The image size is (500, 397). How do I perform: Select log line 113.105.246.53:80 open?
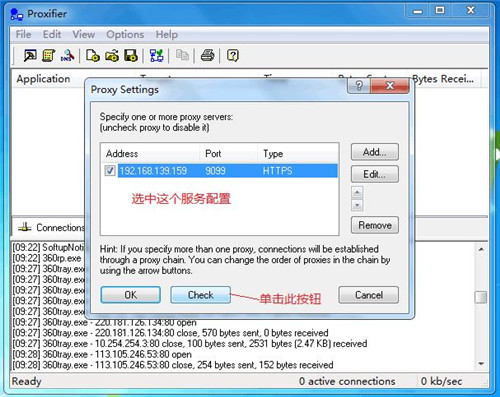pyautogui.click(x=102, y=354)
